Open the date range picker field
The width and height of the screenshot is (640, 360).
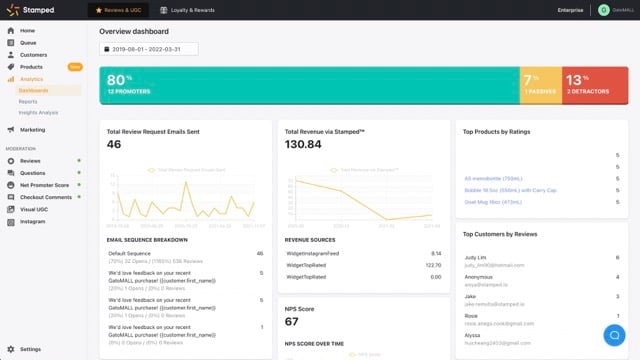149,49
